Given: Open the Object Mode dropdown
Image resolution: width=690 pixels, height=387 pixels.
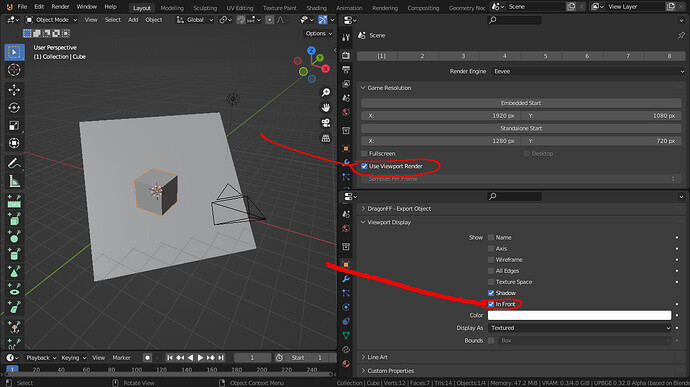Looking at the screenshot, I should pos(51,20).
